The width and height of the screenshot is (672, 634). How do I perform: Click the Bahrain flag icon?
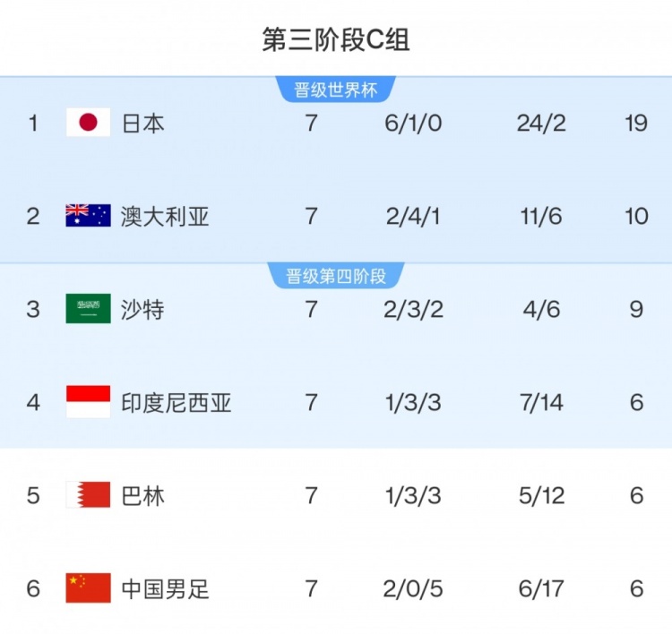click(88, 495)
